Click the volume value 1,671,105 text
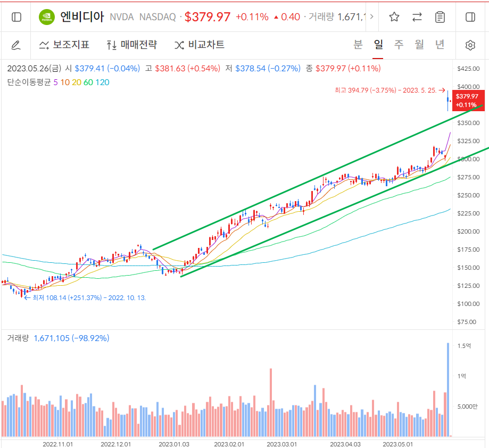 52,338
